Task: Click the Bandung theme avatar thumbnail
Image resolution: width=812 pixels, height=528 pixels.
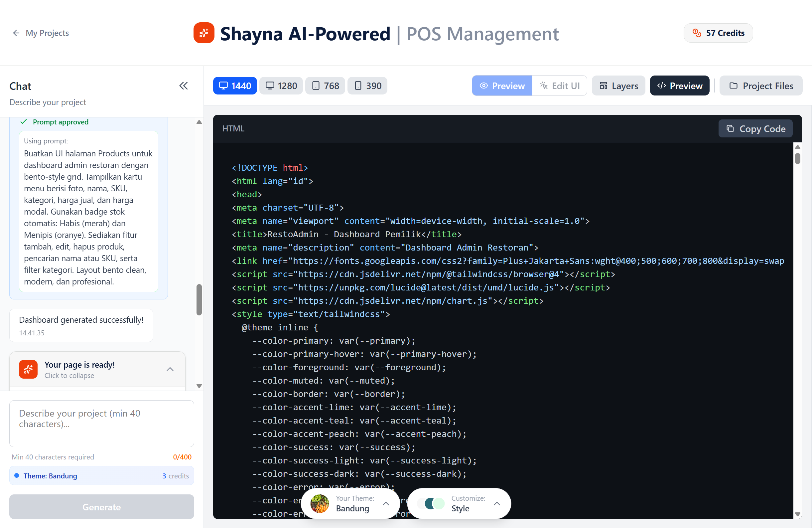Action: 320,503
